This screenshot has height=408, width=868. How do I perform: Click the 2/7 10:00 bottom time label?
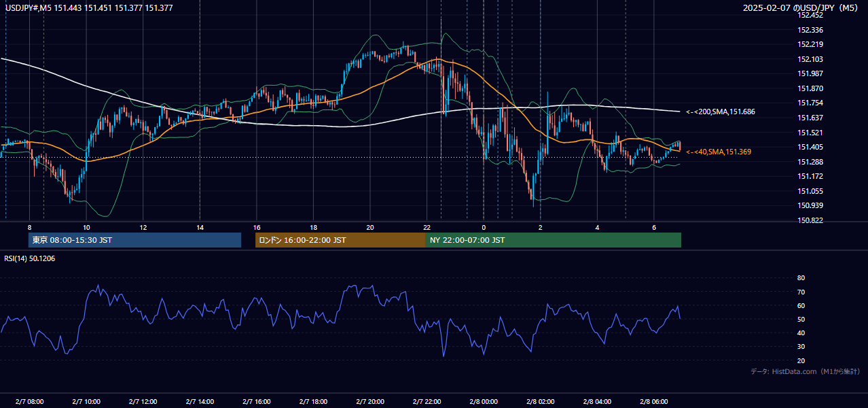pos(86,402)
